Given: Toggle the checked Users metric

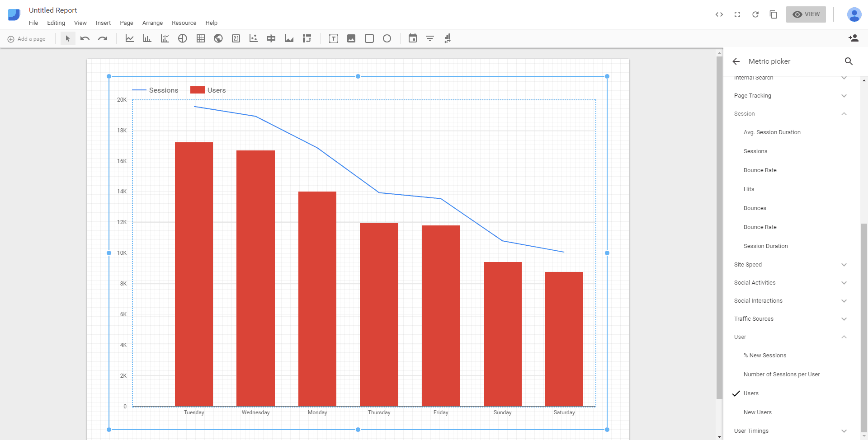Looking at the screenshot, I should [x=751, y=393].
